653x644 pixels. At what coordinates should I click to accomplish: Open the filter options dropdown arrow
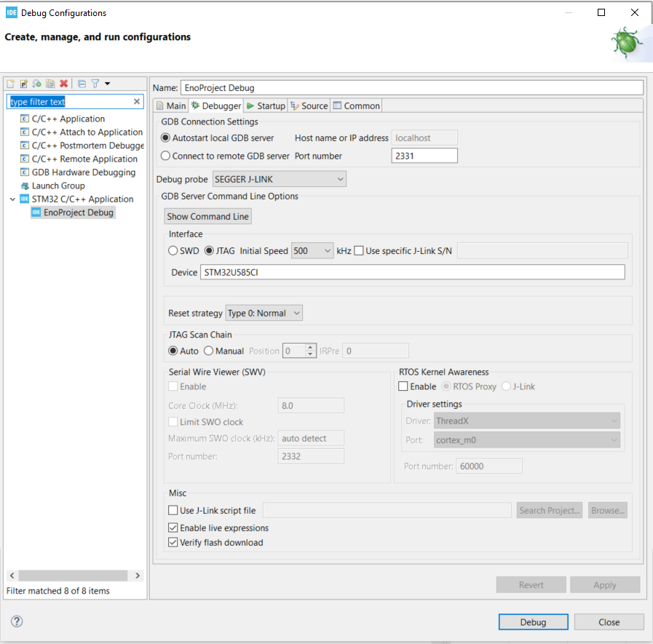click(108, 84)
